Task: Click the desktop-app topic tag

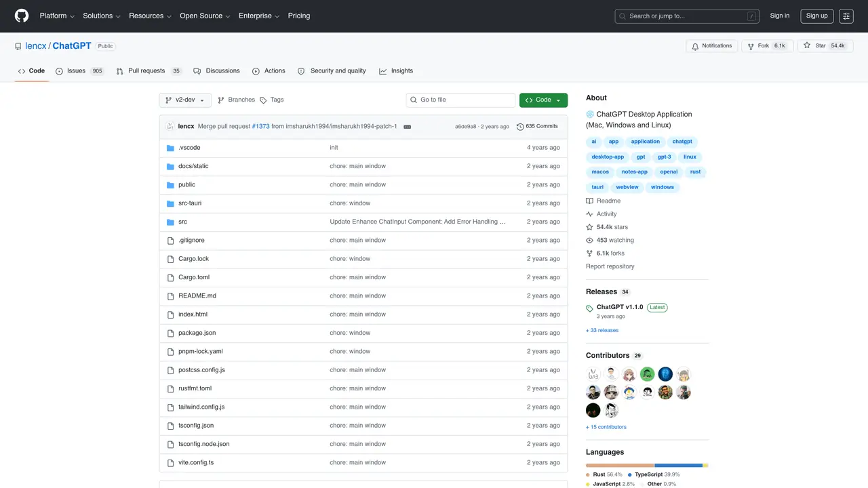Action: [x=608, y=157]
